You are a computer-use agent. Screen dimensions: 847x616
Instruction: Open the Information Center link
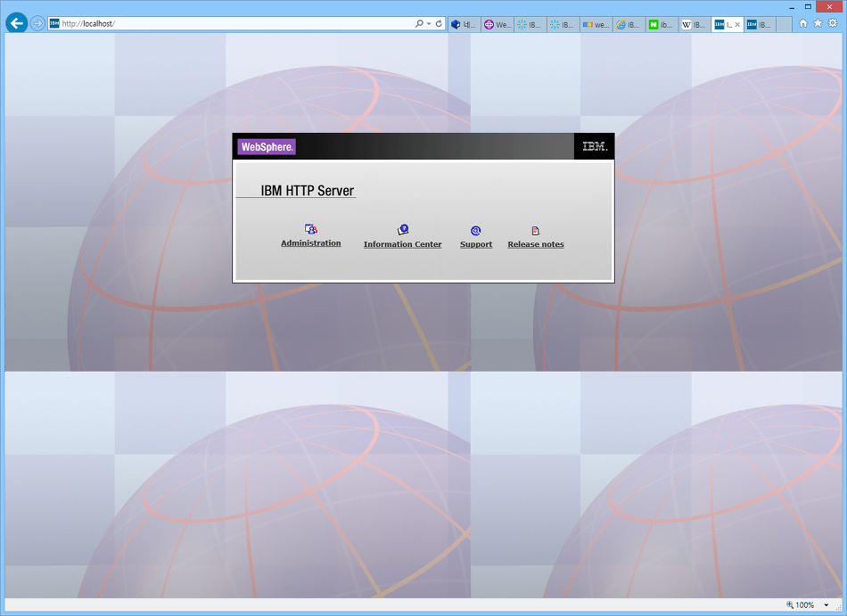click(x=402, y=244)
